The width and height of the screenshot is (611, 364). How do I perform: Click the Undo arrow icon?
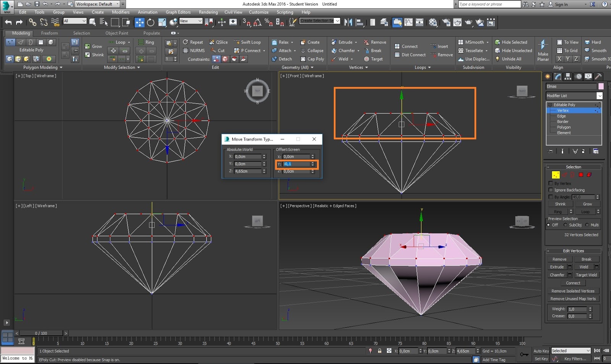[8, 23]
